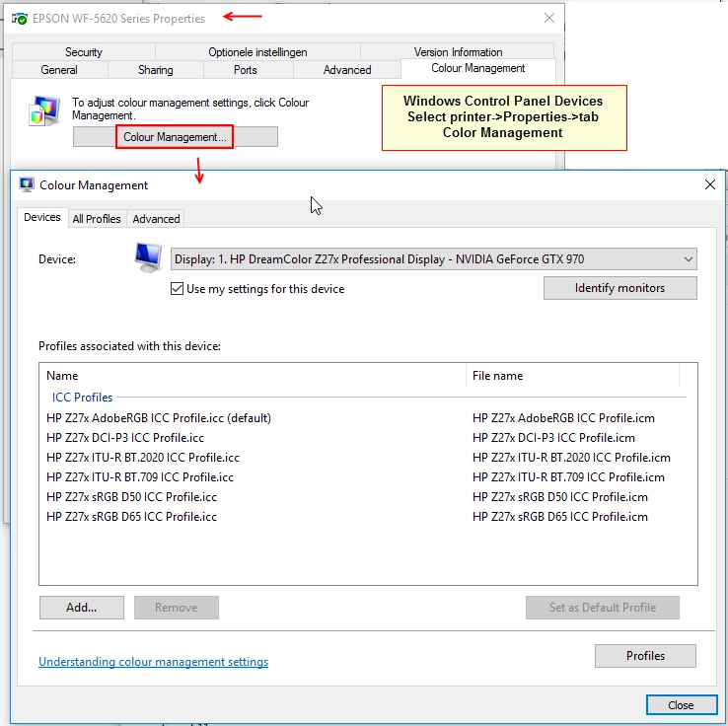This screenshot has height=726, width=728.
Task: Click the Add... button
Action: (82, 608)
